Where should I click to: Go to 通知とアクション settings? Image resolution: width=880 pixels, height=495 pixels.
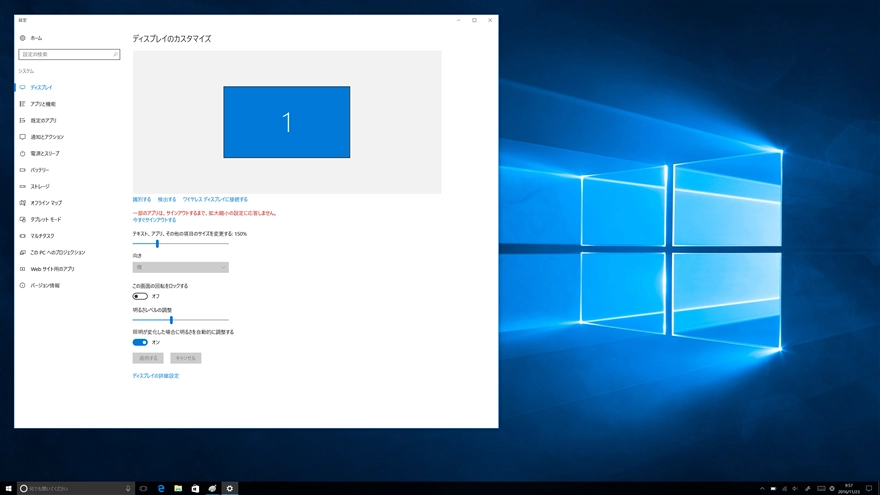pos(46,137)
